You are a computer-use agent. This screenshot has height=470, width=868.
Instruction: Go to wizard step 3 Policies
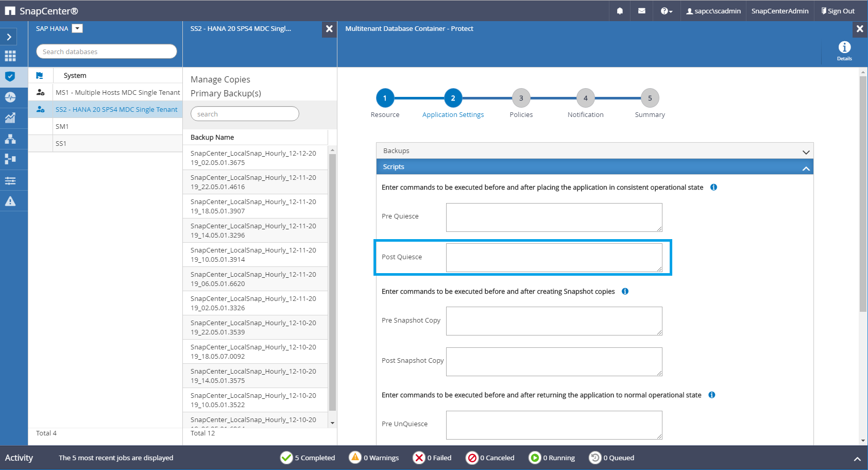521,98
